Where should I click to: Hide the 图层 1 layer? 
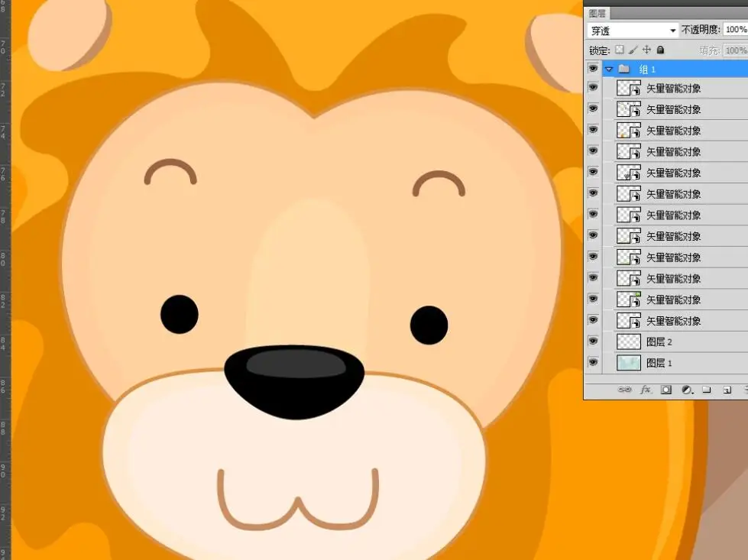click(x=593, y=363)
